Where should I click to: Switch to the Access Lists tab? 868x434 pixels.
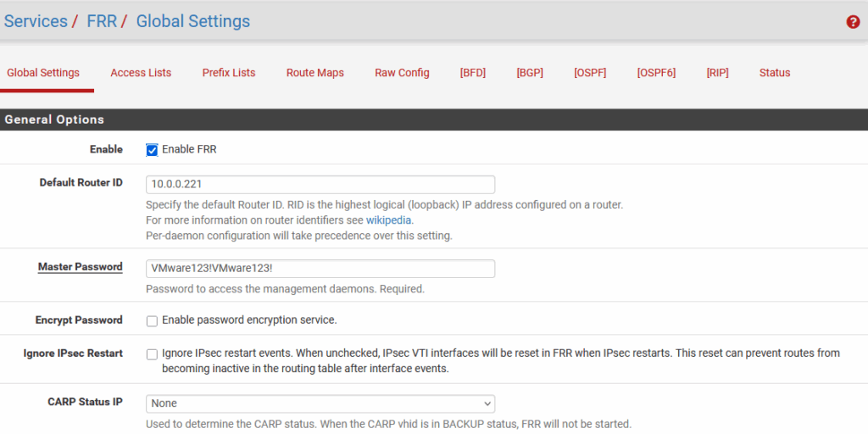[x=141, y=73]
